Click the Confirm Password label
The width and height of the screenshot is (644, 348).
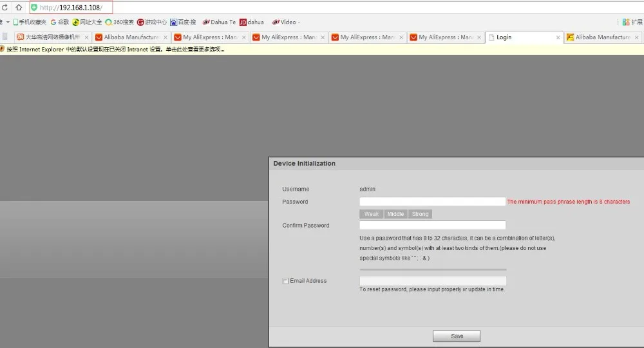(305, 226)
